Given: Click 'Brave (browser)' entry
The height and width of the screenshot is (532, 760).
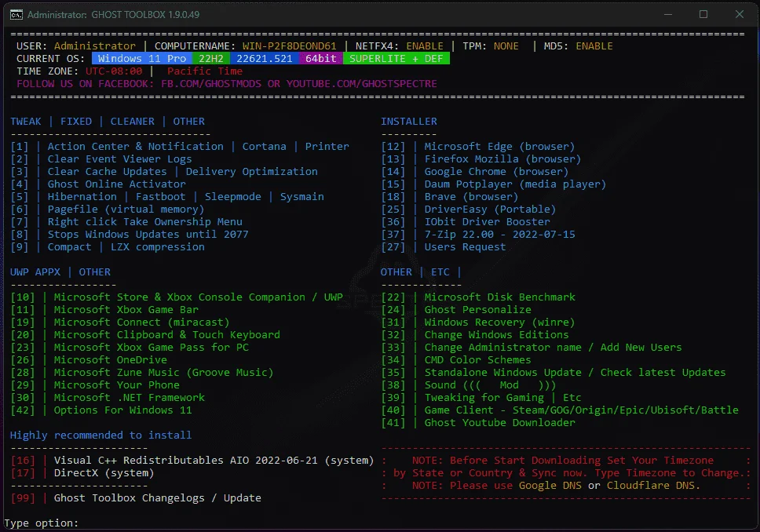Looking at the screenshot, I should coord(471,197).
